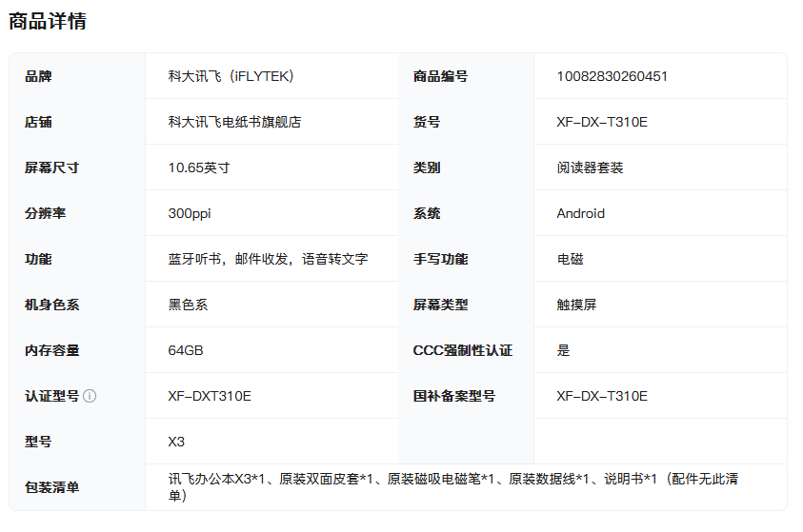
Task: Click the 包装清单 label
Action: pyautogui.click(x=51, y=487)
